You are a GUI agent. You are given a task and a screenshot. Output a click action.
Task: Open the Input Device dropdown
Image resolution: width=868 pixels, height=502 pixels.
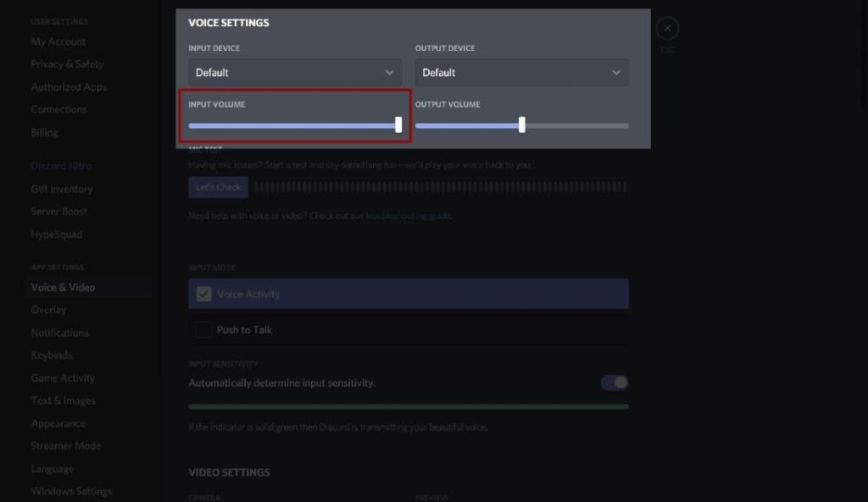click(x=295, y=73)
